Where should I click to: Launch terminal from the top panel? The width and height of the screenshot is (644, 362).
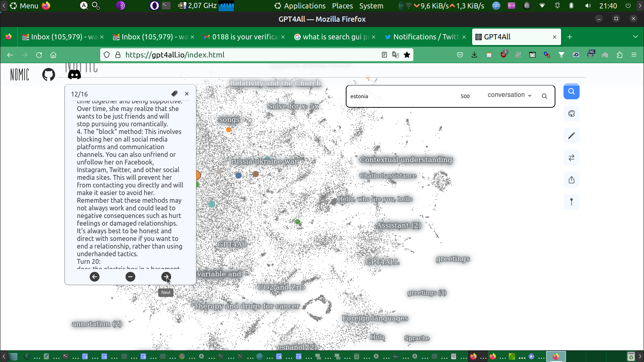coord(166,6)
